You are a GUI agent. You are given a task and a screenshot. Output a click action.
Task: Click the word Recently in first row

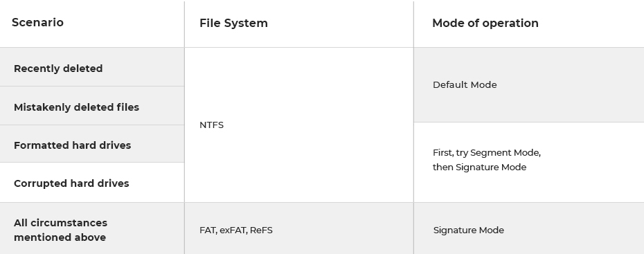pos(34,69)
